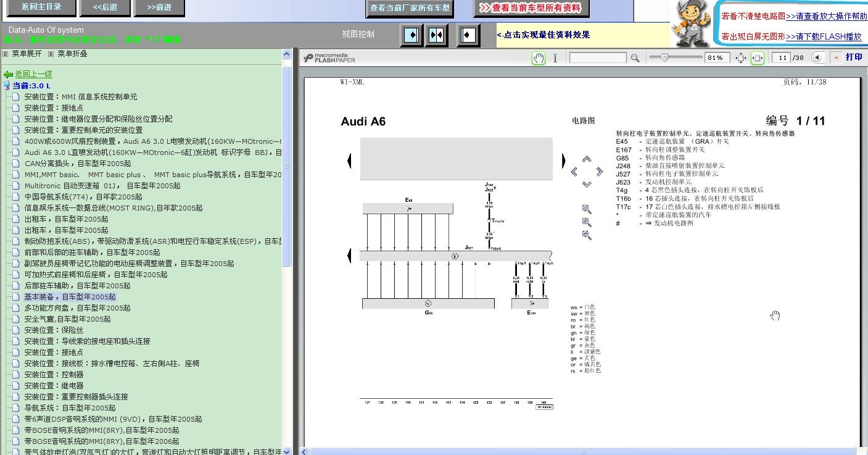Pan the diagram left with the left arrow
The width and height of the screenshot is (868, 455).
pyautogui.click(x=574, y=171)
